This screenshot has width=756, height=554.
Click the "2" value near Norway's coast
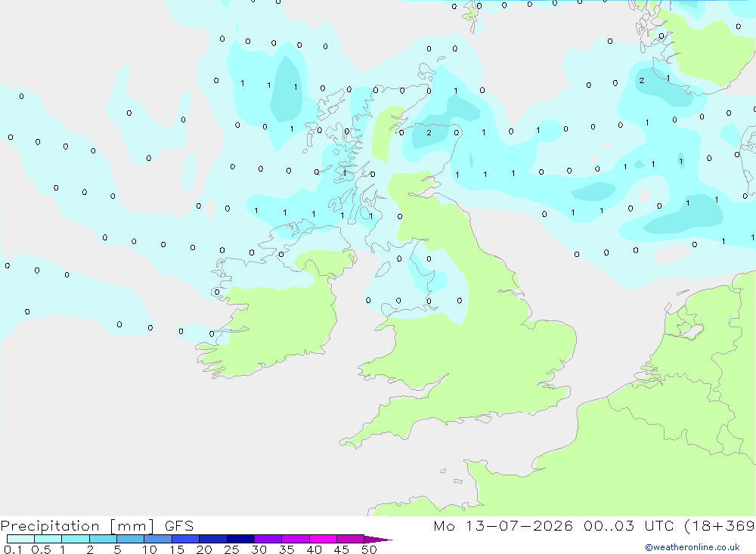coord(642,81)
